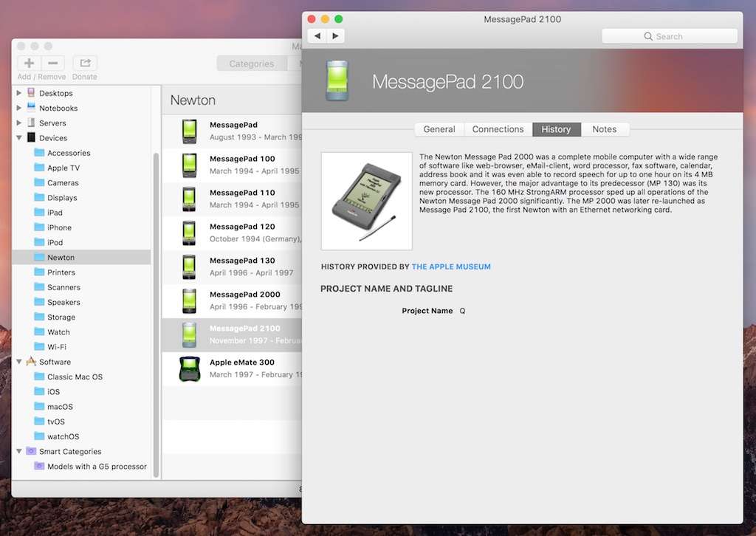Image resolution: width=756 pixels, height=536 pixels.
Task: Click the MessagePad 2000 icon in list
Action: 189,300
